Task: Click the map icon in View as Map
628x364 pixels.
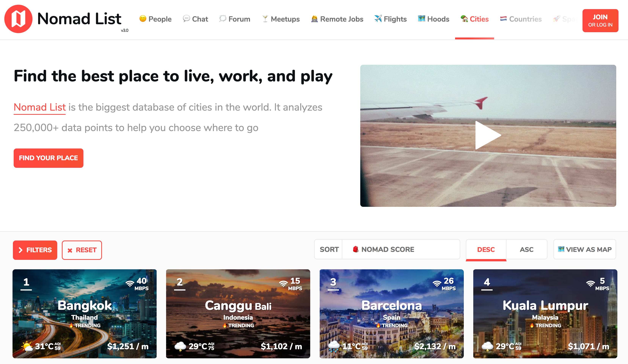Action: pos(561,249)
